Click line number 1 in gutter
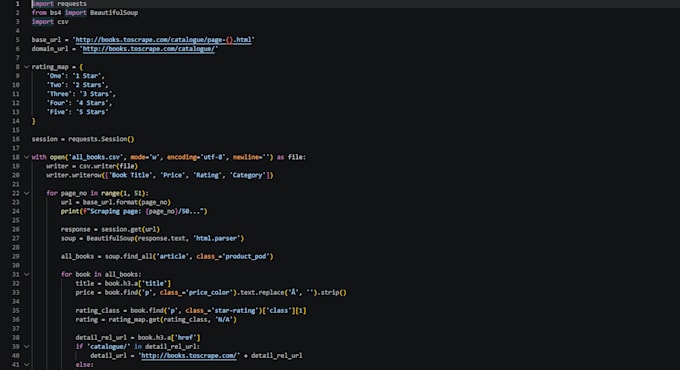The width and height of the screenshot is (680, 370). (x=17, y=3)
